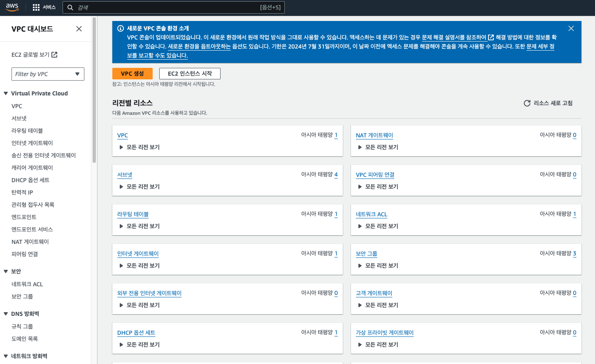Expand 모든 리전 보기 under 가상 프라이빗 게이트웨이 card
The height and width of the screenshot is (364, 595).
pyautogui.click(x=378, y=345)
